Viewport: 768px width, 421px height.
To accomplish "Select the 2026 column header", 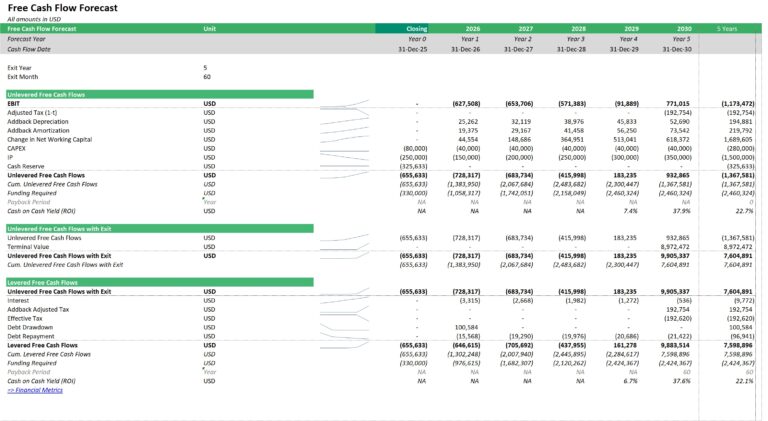I will [473, 29].
